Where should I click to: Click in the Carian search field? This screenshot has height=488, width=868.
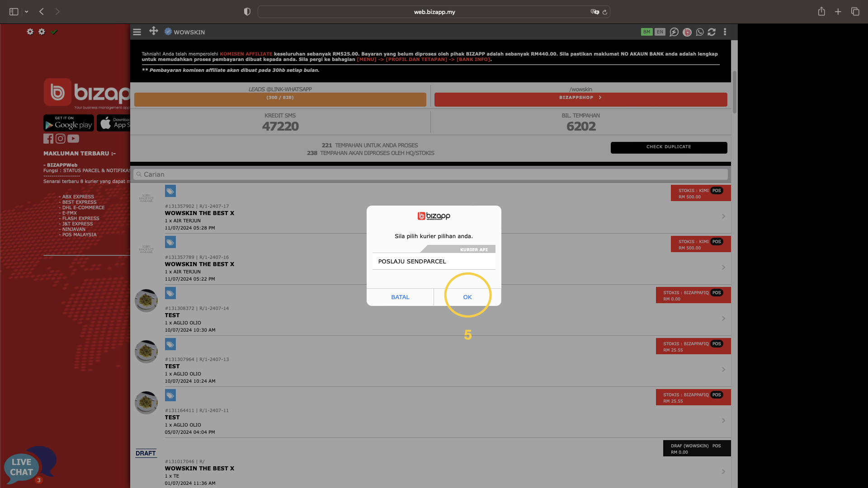pyautogui.click(x=430, y=174)
